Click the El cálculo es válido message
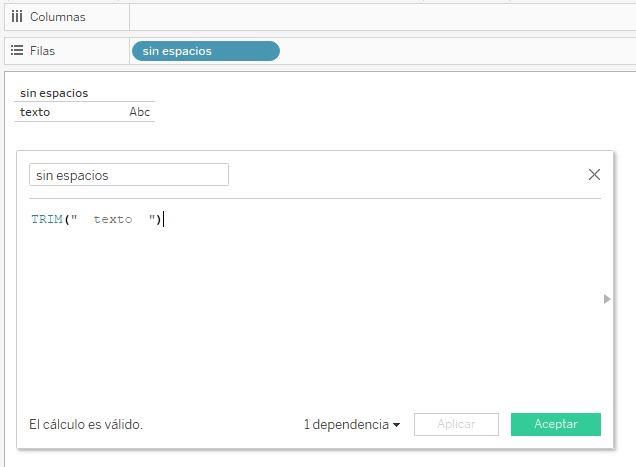 tap(86, 424)
